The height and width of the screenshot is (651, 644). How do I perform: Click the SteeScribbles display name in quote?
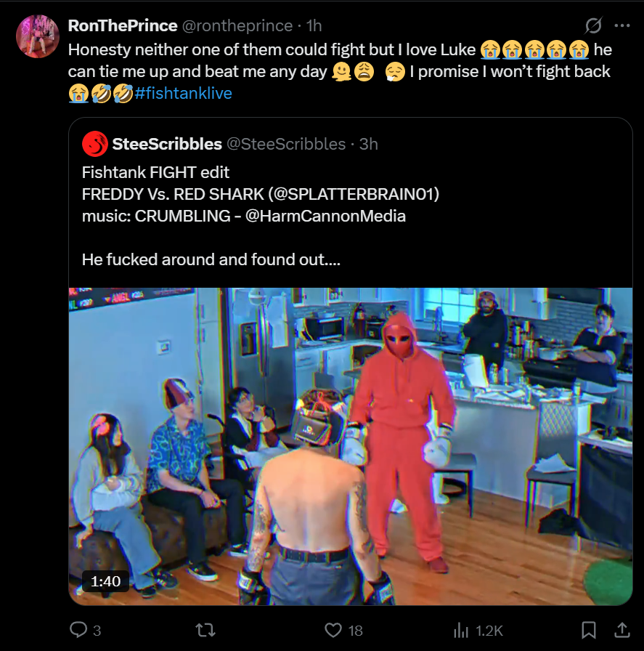click(167, 144)
